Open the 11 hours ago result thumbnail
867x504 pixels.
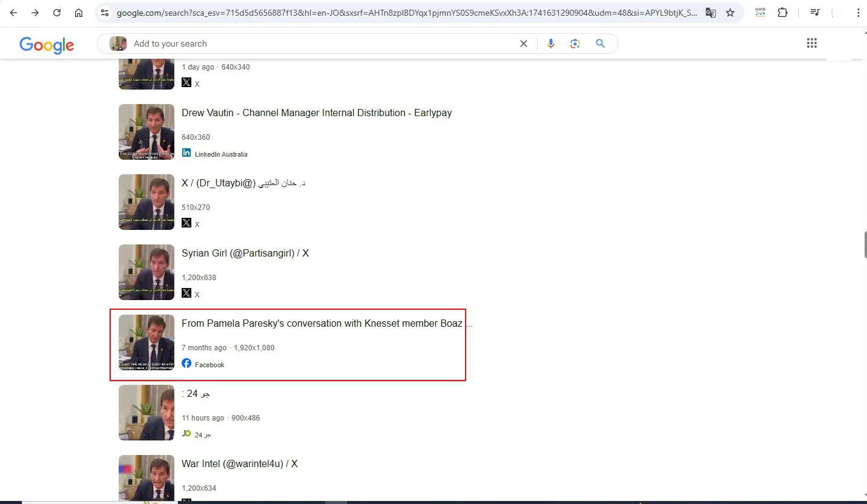pos(147,413)
